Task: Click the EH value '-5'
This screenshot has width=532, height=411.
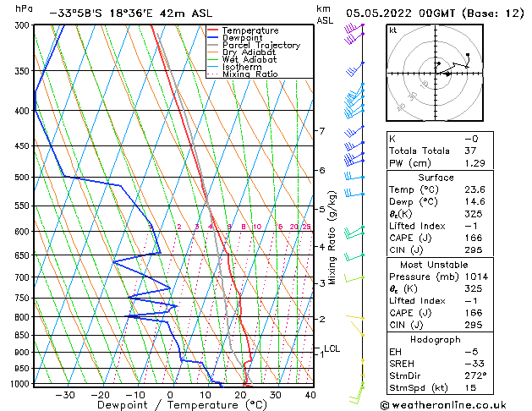Action: click(471, 352)
